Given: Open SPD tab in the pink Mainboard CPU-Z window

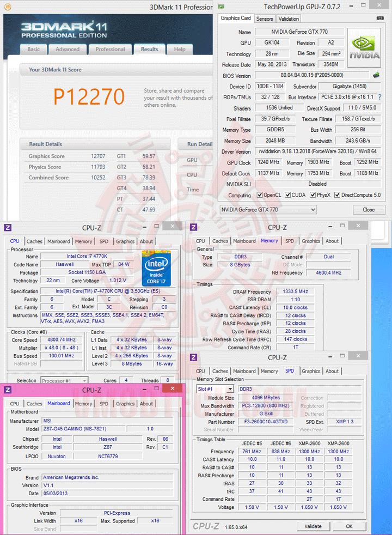Looking at the screenshot, I should [x=104, y=404].
